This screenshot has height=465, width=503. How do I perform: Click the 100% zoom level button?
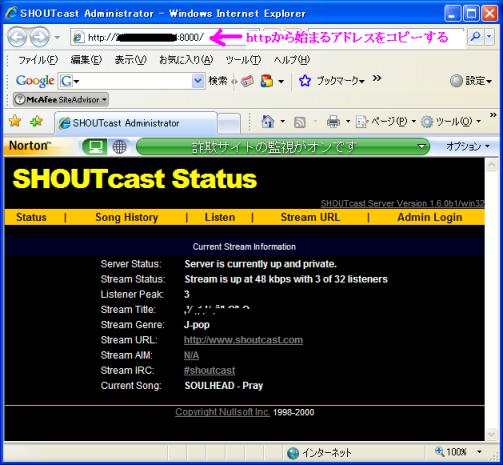click(x=450, y=452)
